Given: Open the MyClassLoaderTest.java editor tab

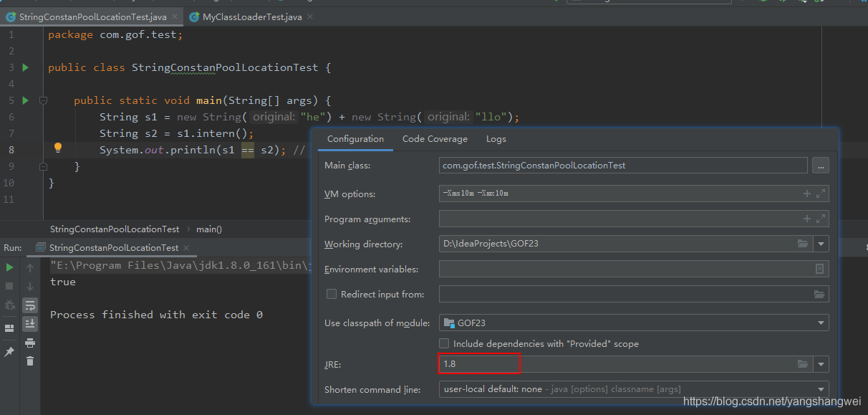Looking at the screenshot, I should click(252, 16).
